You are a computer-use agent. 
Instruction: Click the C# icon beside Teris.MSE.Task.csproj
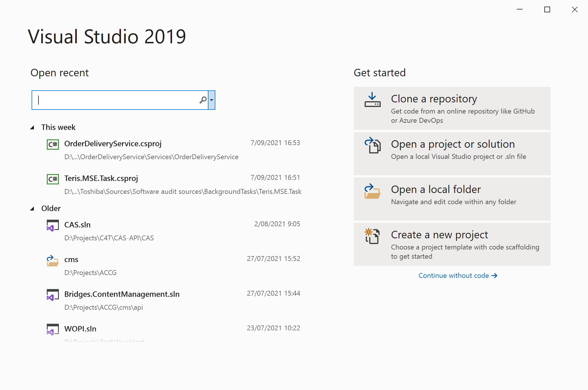point(53,179)
